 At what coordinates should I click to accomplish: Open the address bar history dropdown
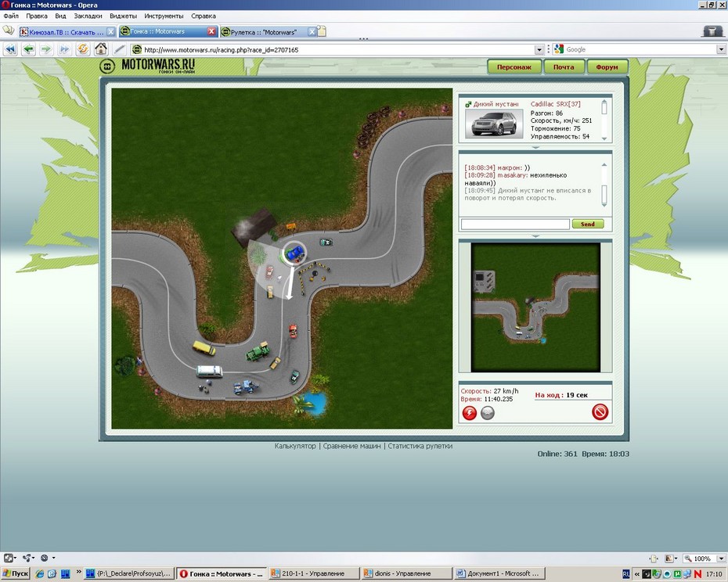pos(539,49)
